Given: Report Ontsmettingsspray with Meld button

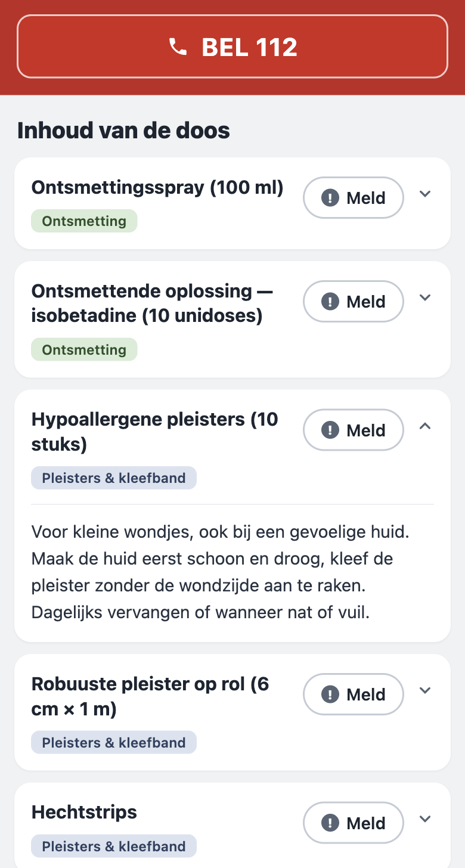Looking at the screenshot, I should pos(354,198).
